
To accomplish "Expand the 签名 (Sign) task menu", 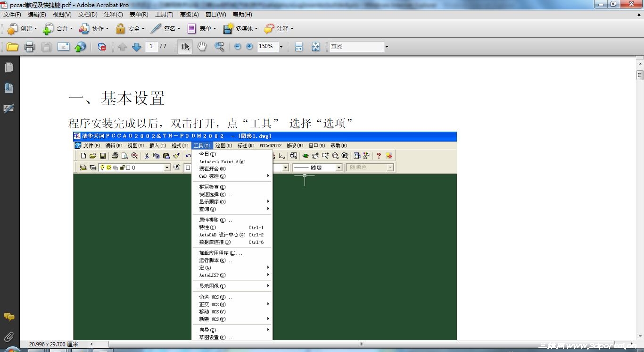I will (165, 29).
